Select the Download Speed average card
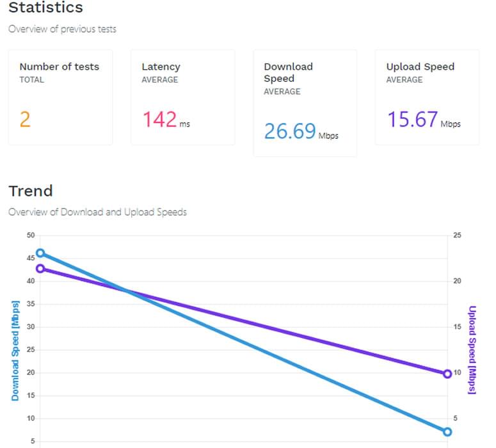Screen dimensions: 496x448 (305, 103)
